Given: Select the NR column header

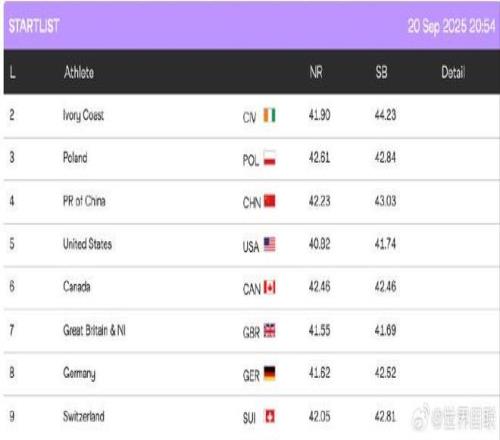Looking at the screenshot, I should 316,72.
